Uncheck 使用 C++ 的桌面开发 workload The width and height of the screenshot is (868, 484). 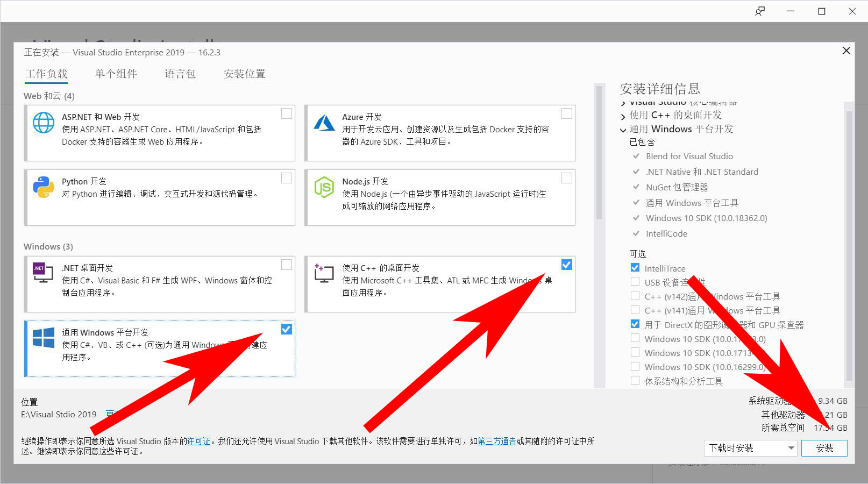(567, 265)
